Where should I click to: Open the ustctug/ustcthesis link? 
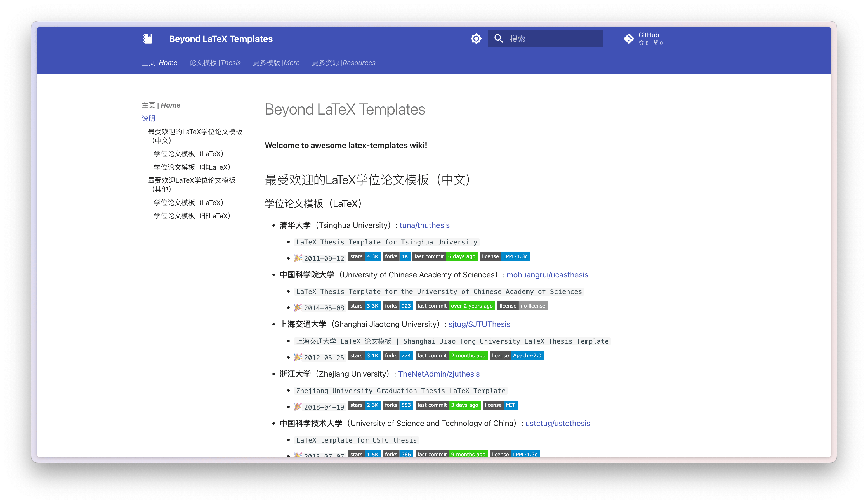pyautogui.click(x=557, y=423)
